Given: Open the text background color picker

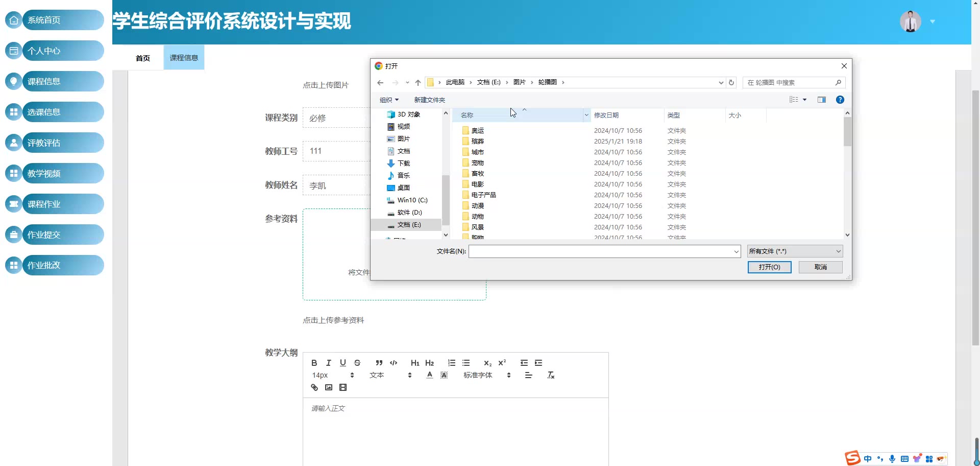Looking at the screenshot, I should click(444, 375).
